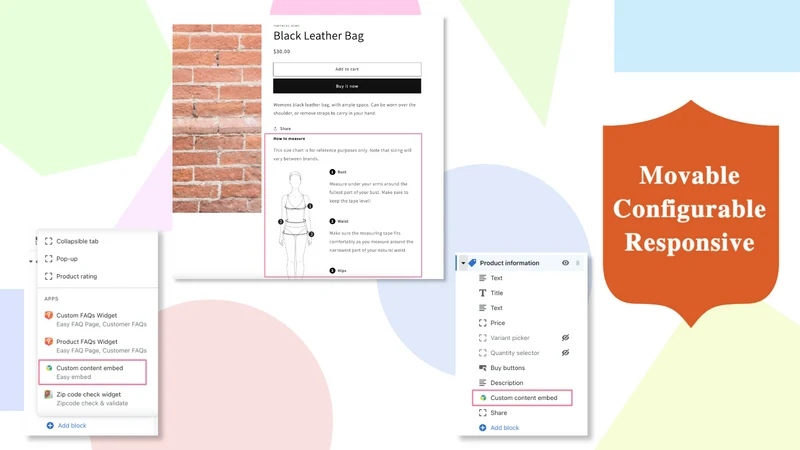This screenshot has height=450, width=800.
Task: Click the Product information tag icon
Action: pyautogui.click(x=472, y=263)
